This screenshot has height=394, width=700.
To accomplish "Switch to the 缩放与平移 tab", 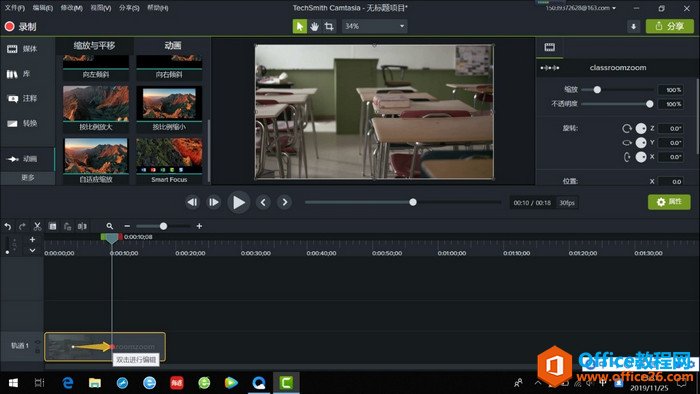I will point(94,46).
